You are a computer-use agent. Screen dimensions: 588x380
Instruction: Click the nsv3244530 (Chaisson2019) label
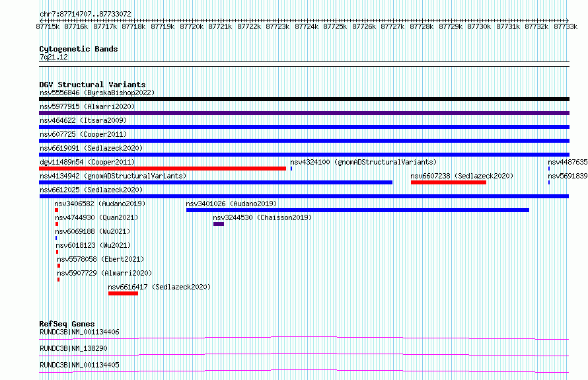tap(262, 217)
